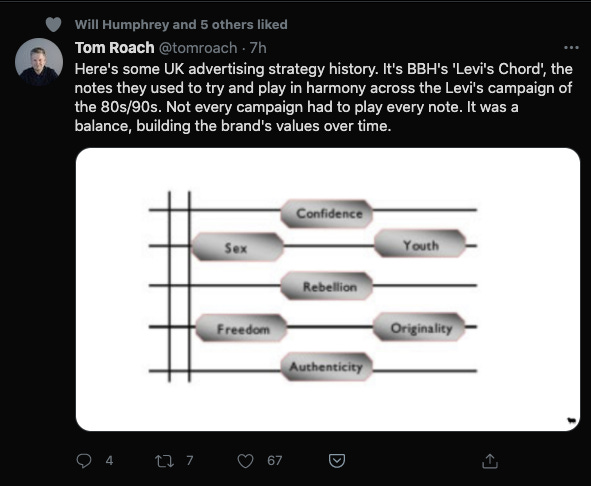Share the tweet via the upload icon
Screen dimensions: 591x486
pyautogui.click(x=490, y=461)
